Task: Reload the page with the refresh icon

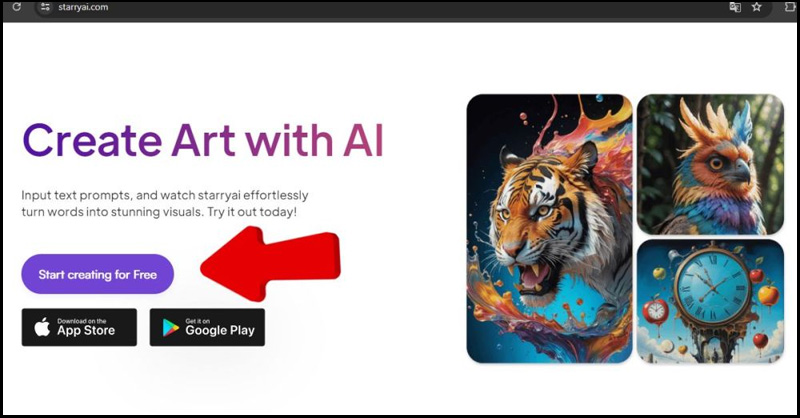Action: pyautogui.click(x=16, y=7)
